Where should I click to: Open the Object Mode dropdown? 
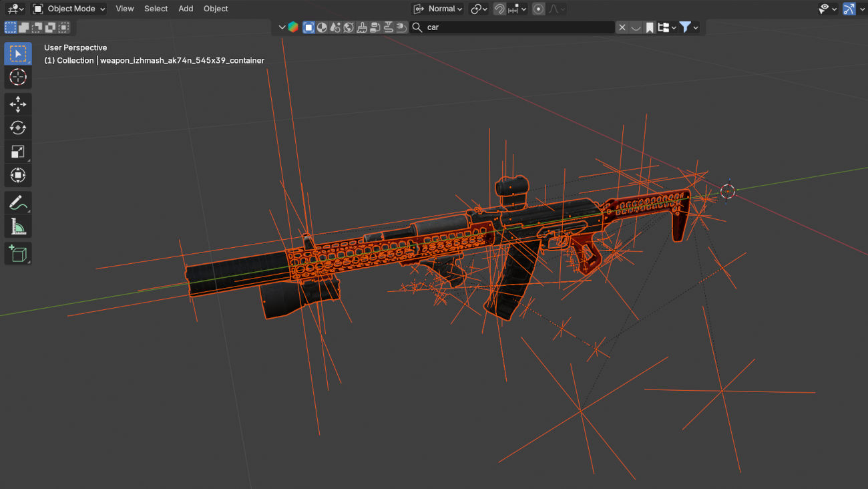coord(69,9)
